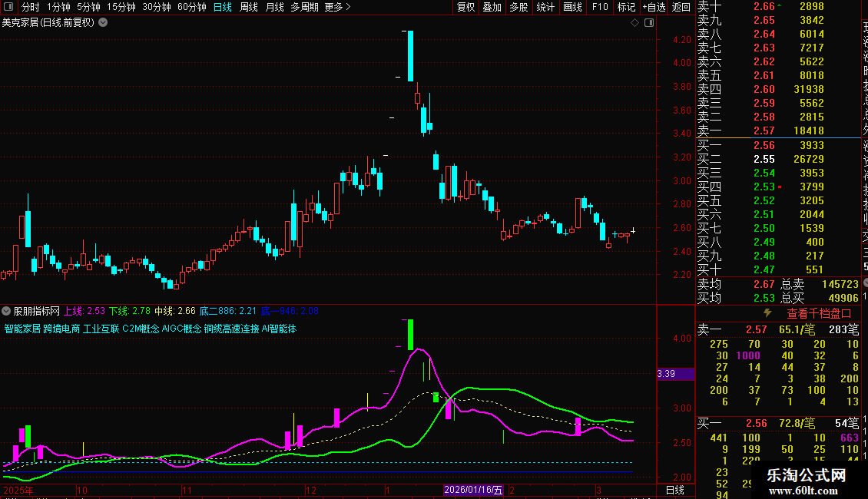Click the 工业互联 concept tag
This screenshot has width=868, height=499.
101,329
